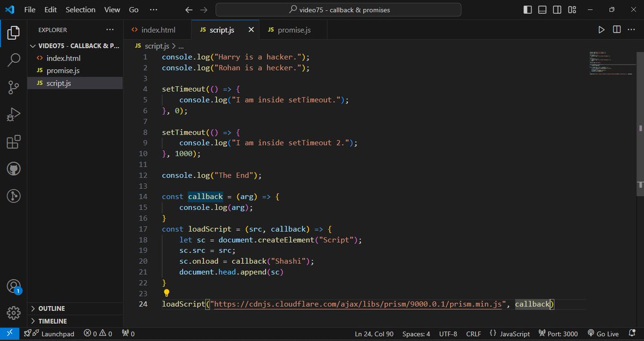Toggle the secondary side bar

point(557,10)
